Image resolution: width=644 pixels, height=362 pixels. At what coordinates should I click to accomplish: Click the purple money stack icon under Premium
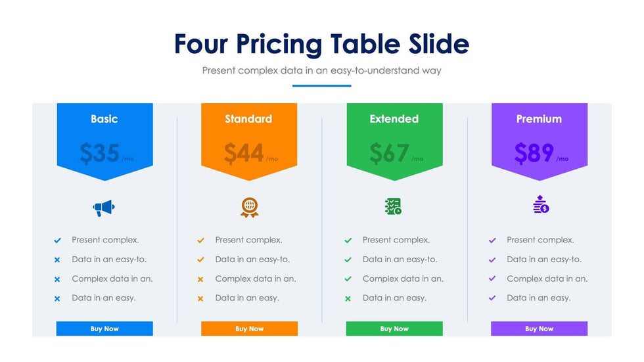(540, 205)
